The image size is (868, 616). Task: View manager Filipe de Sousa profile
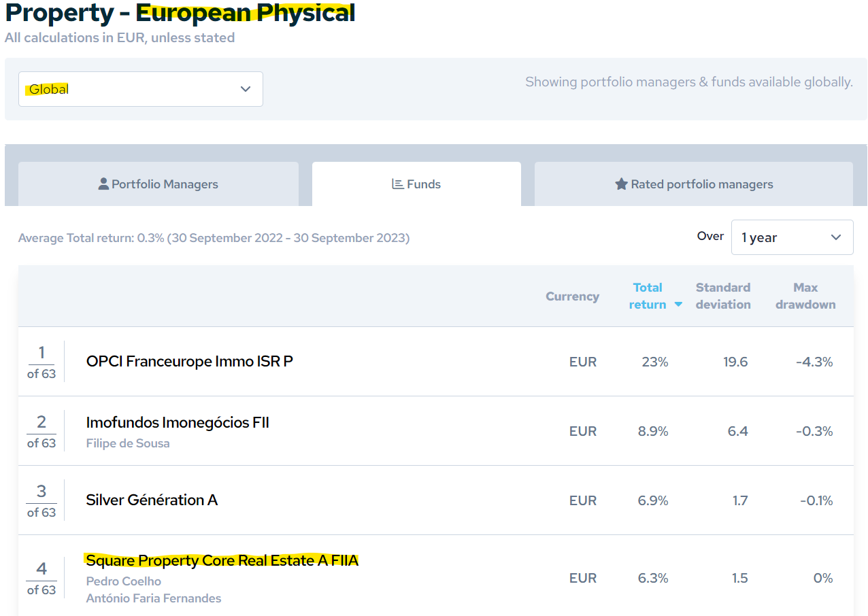coord(128,443)
